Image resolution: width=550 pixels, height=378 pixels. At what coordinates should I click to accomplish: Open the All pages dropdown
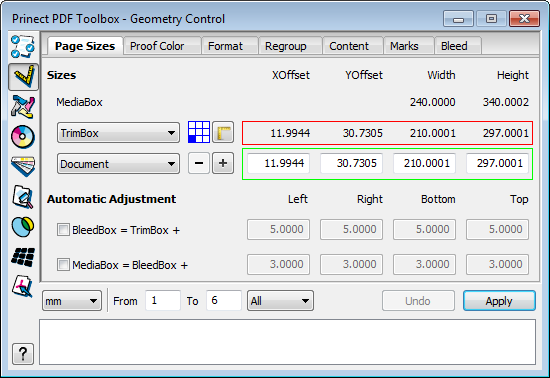pyautogui.click(x=280, y=301)
